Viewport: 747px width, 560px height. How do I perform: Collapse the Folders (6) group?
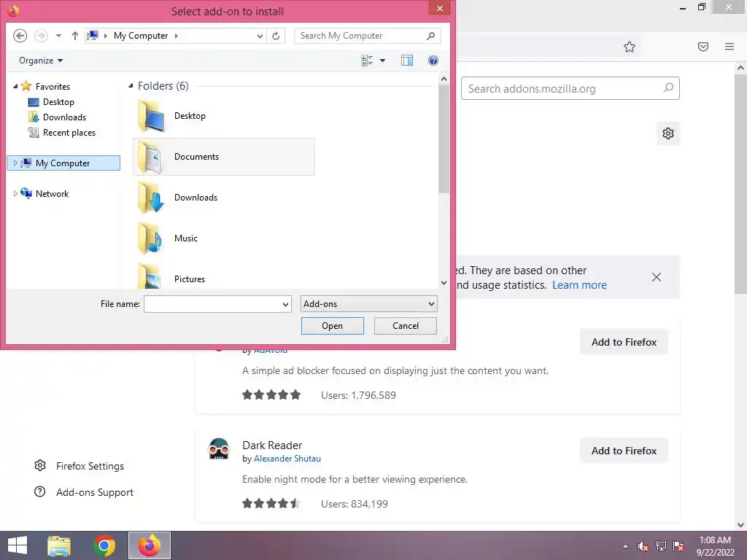pyautogui.click(x=131, y=86)
